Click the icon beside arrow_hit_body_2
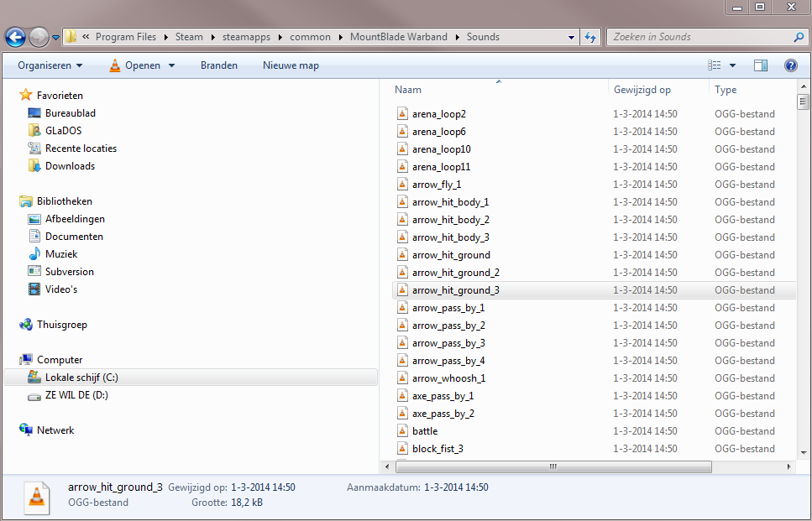The width and height of the screenshot is (812, 521). (402, 219)
